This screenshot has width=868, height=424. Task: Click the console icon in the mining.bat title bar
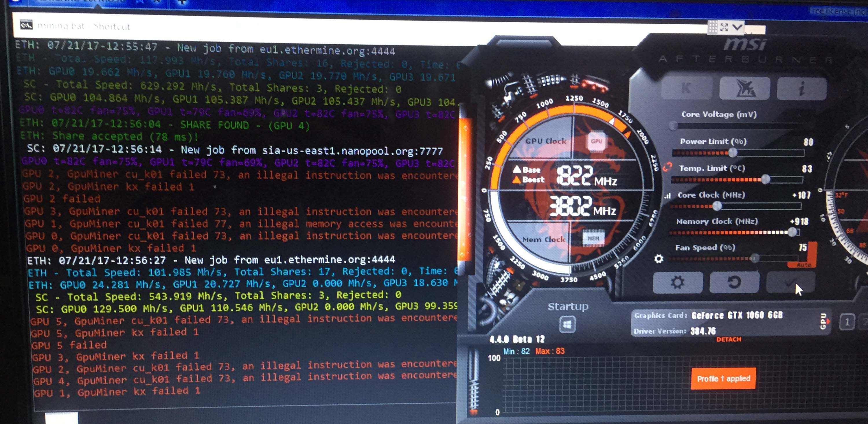tap(26, 25)
